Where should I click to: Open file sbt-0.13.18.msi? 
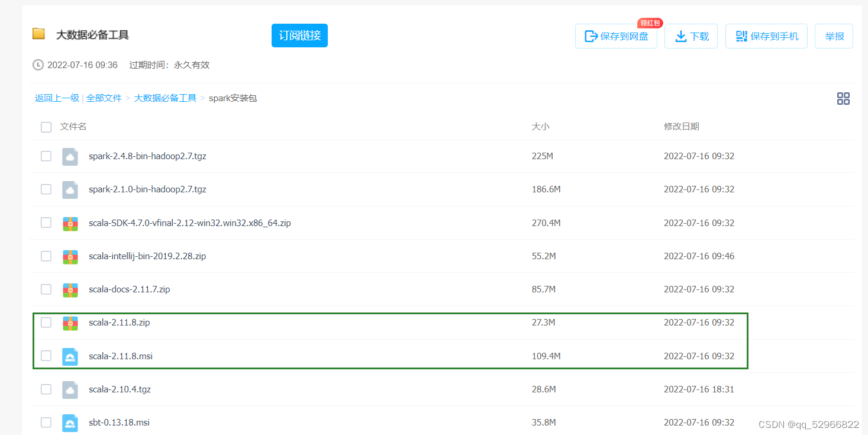coord(119,423)
